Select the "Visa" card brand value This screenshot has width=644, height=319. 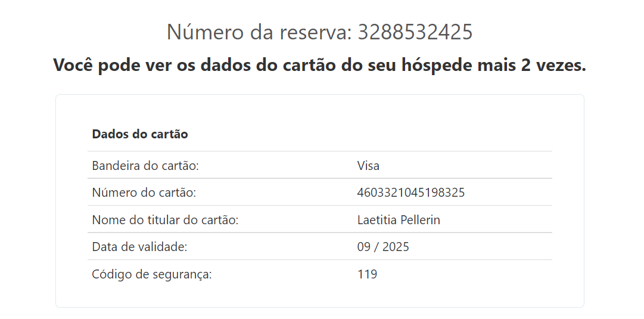click(x=368, y=165)
